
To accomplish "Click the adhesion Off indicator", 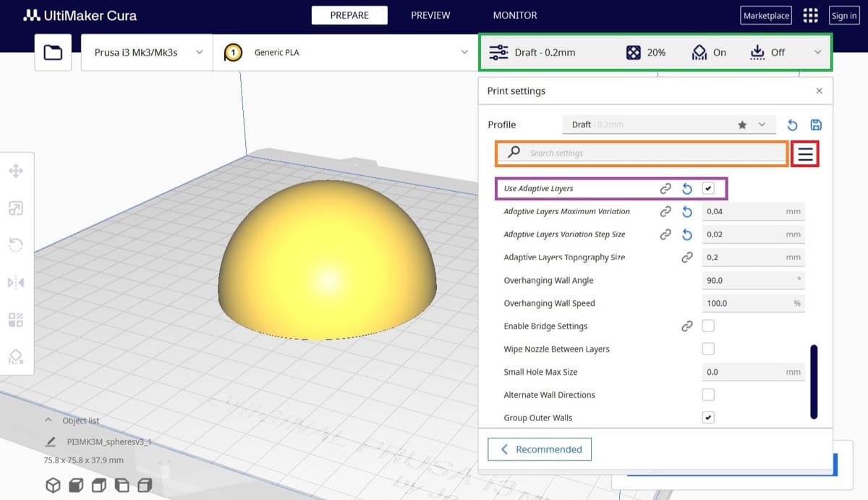I will pos(767,52).
